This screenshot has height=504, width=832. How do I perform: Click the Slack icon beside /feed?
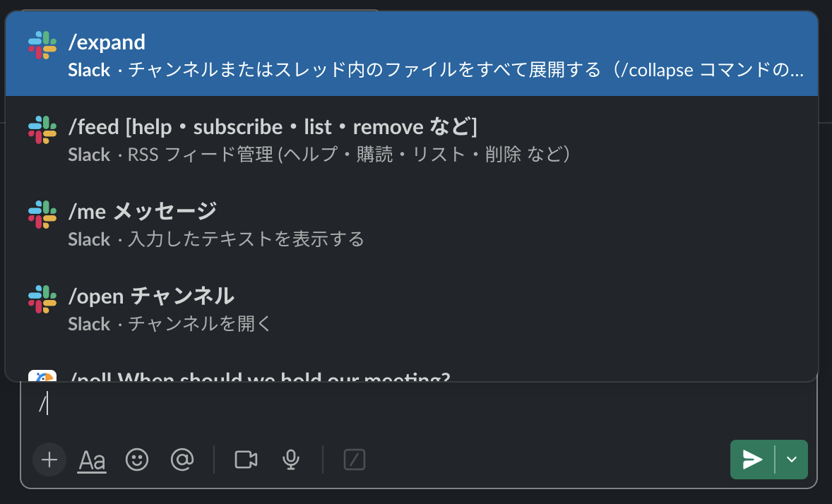[42, 129]
